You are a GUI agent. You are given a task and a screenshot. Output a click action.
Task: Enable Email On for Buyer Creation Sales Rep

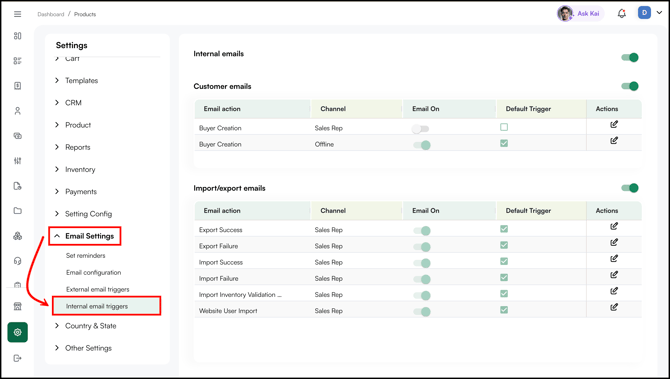point(421,129)
